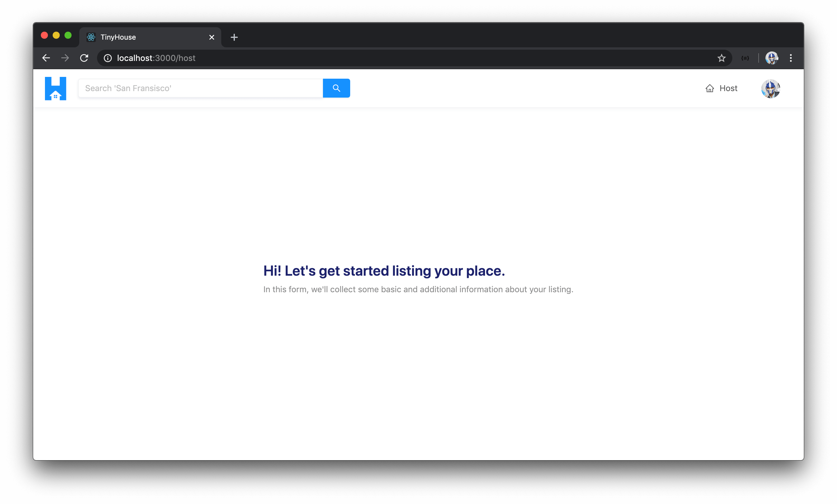Close the TinyHouse tab
The height and width of the screenshot is (504, 837).
[211, 37]
